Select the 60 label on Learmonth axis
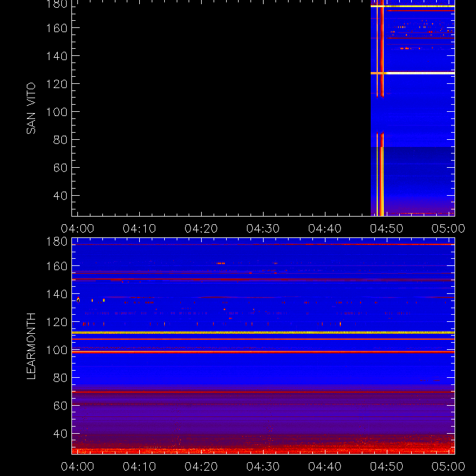476x476 pixels. tap(60, 406)
